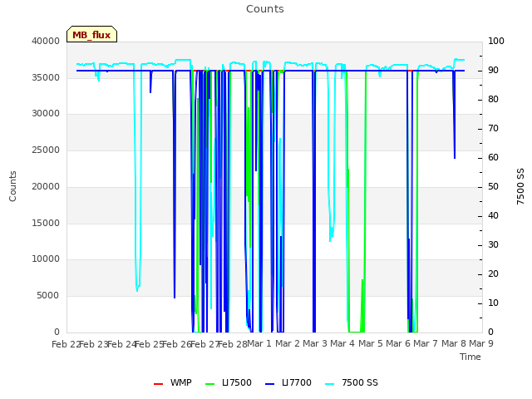Click the 60 right axis tick label

(493, 158)
